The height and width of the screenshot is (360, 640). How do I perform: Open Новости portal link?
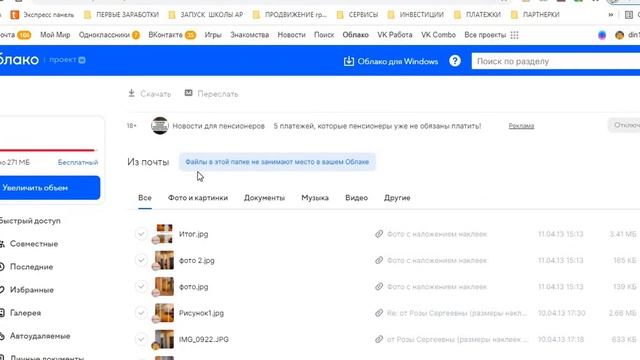tap(291, 35)
